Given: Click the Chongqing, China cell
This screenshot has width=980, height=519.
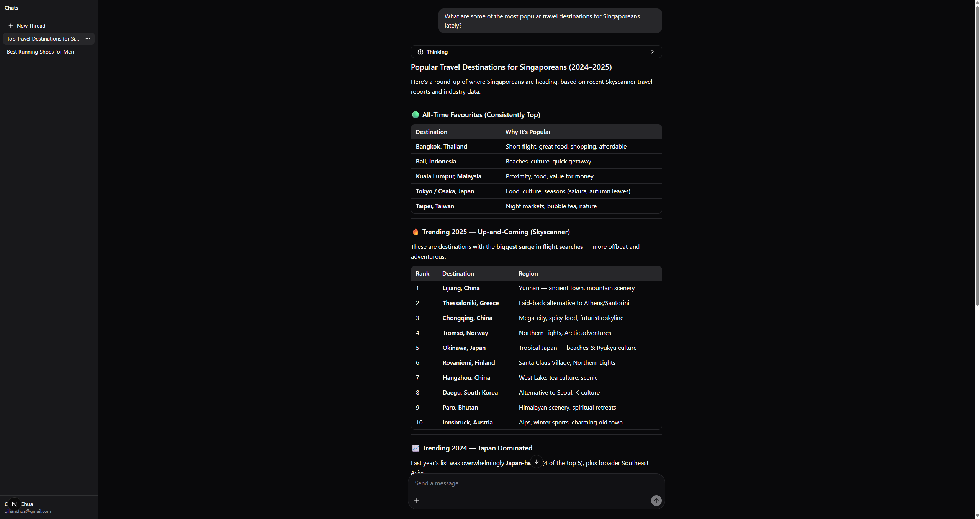Looking at the screenshot, I should [x=476, y=318].
